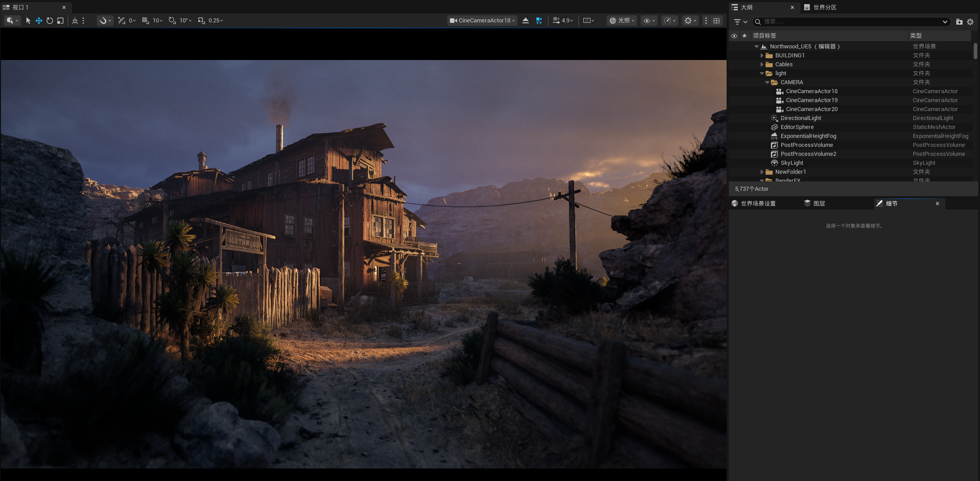Select the SkyLight actor
The image size is (980, 481).
click(x=851, y=163)
